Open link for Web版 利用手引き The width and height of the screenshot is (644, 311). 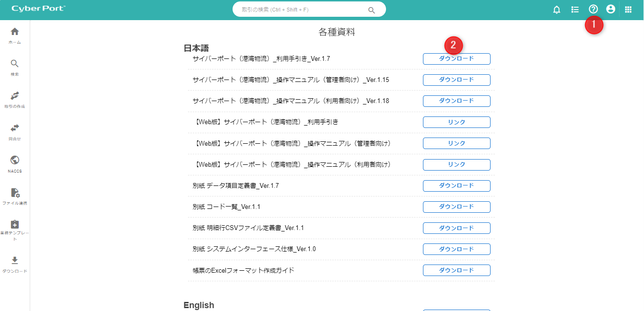457,122
